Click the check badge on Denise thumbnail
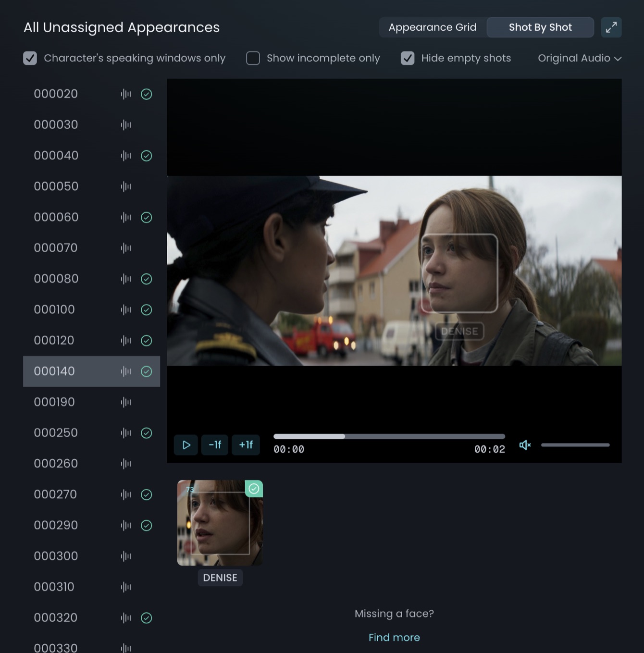Screen dimensions: 644x653 (x=254, y=489)
